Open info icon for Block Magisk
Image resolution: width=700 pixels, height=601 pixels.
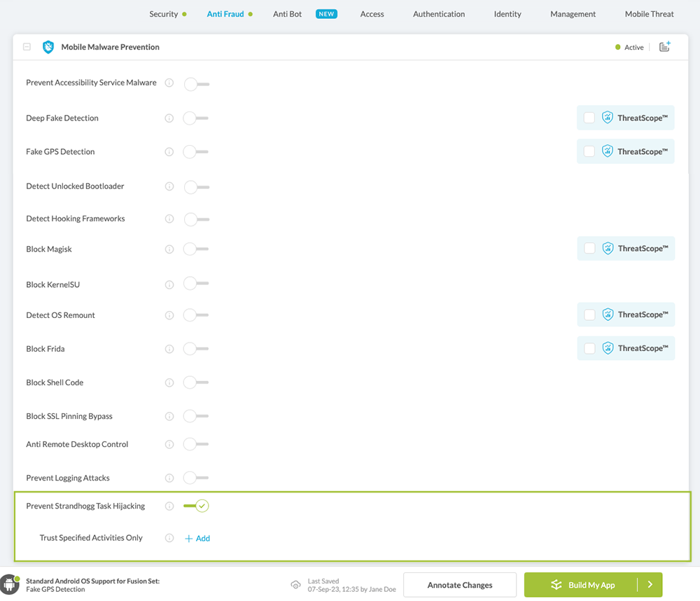[169, 249]
